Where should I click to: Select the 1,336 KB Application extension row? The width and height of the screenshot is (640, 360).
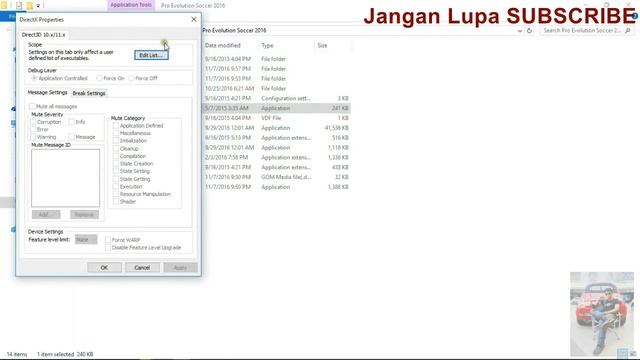[x=276, y=157]
